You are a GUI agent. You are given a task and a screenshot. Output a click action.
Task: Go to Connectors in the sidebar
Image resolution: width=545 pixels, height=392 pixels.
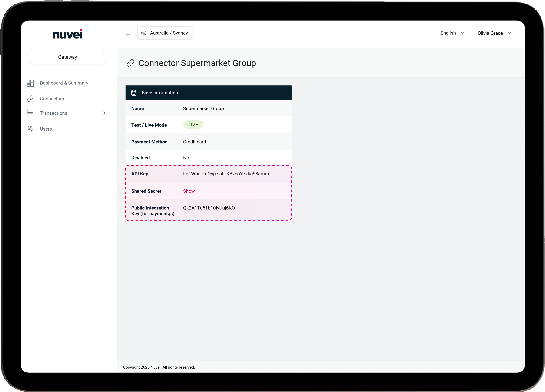pyautogui.click(x=52, y=99)
